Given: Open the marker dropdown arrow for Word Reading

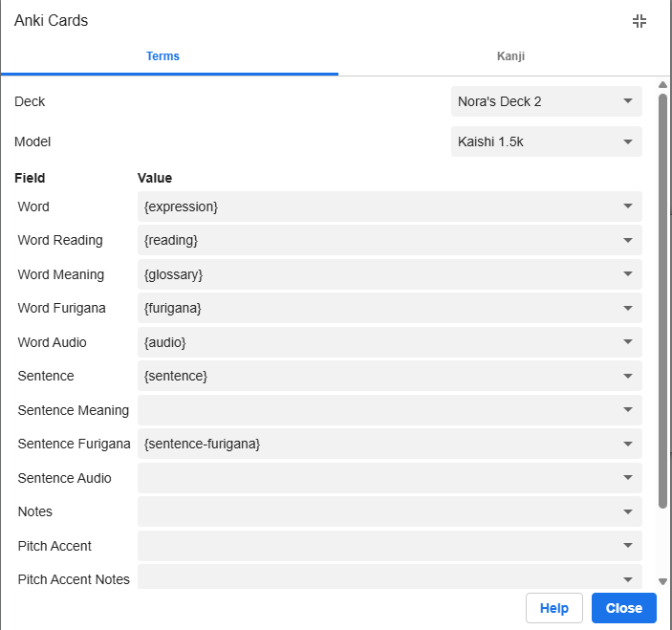Looking at the screenshot, I should [x=628, y=240].
